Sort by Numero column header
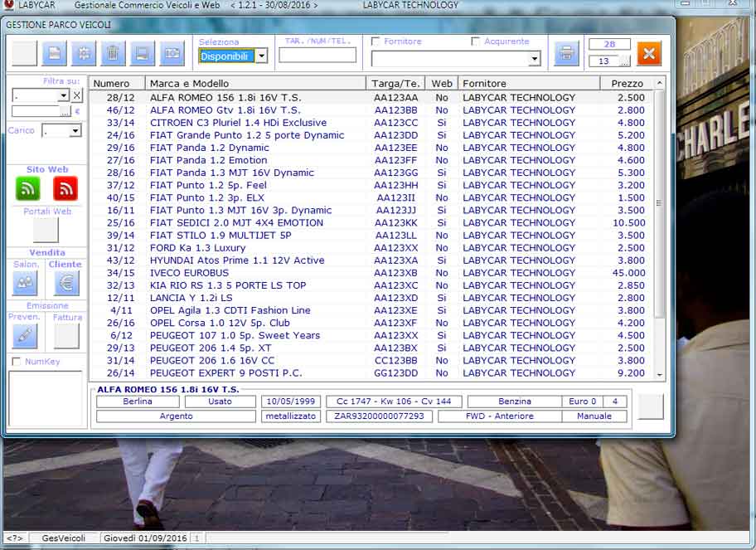The height and width of the screenshot is (550, 756). click(x=117, y=84)
